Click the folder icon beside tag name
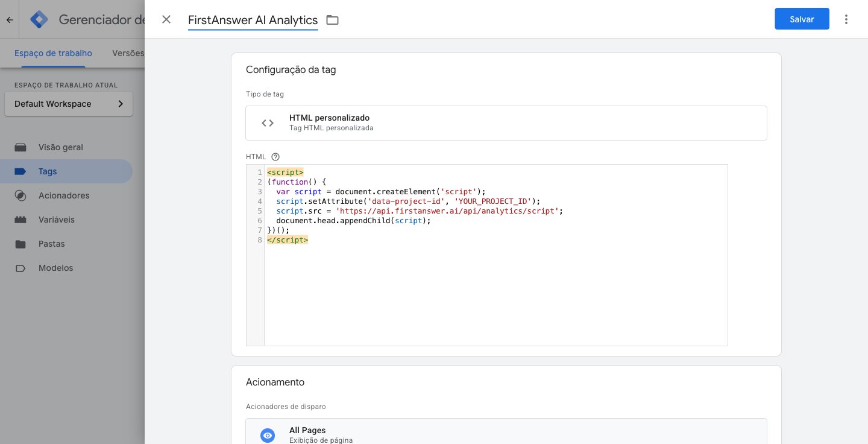This screenshot has width=868, height=444. pyautogui.click(x=332, y=20)
